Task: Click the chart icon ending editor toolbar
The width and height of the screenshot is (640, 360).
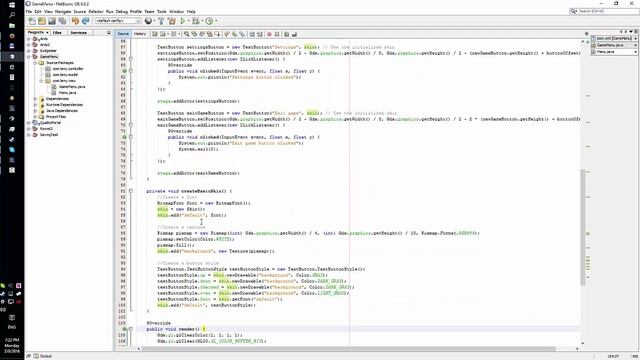Action: 294,34
